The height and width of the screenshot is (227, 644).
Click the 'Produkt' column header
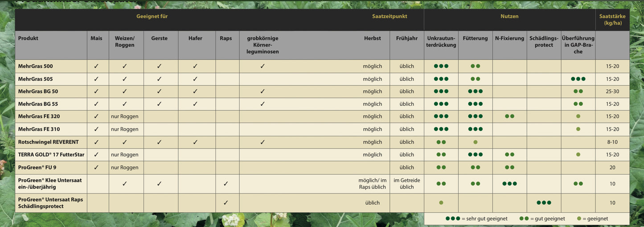click(28, 38)
